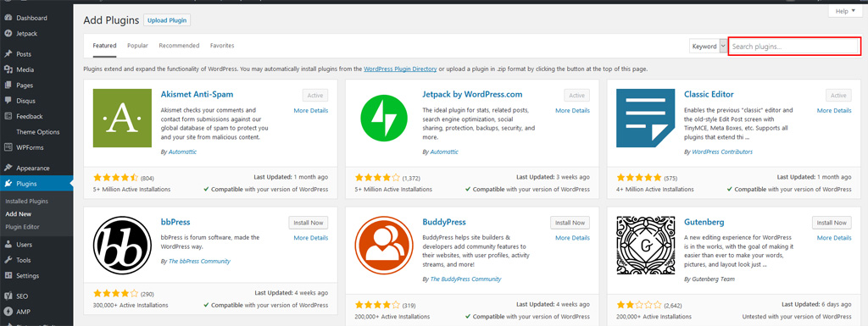868x326 pixels.
Task: Click the Classic Editor title link
Action: 709,95
